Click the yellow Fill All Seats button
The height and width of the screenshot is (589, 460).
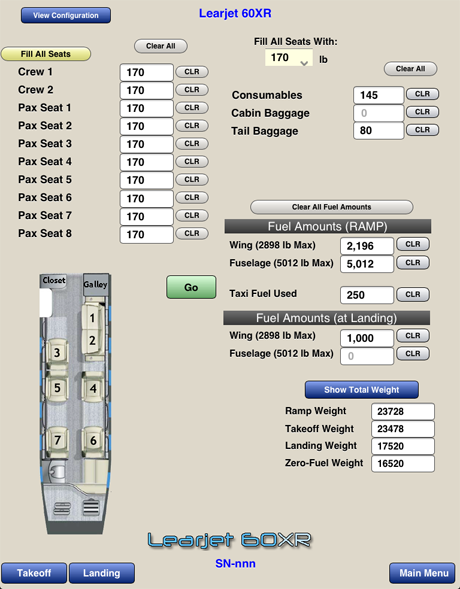point(46,54)
